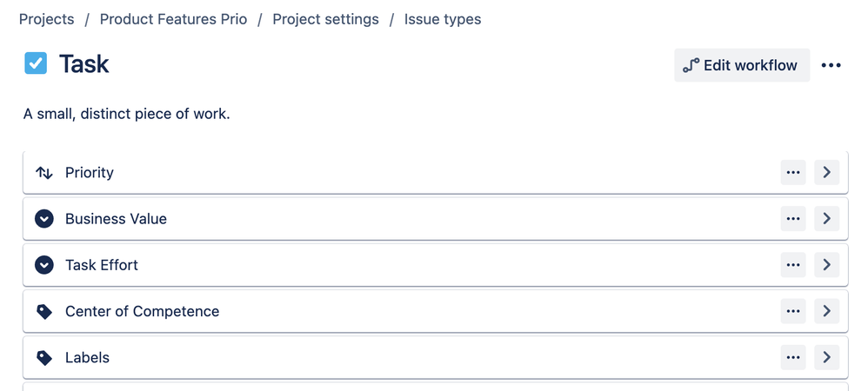
Task: Open more options for Center of Competence
Action: 792,311
